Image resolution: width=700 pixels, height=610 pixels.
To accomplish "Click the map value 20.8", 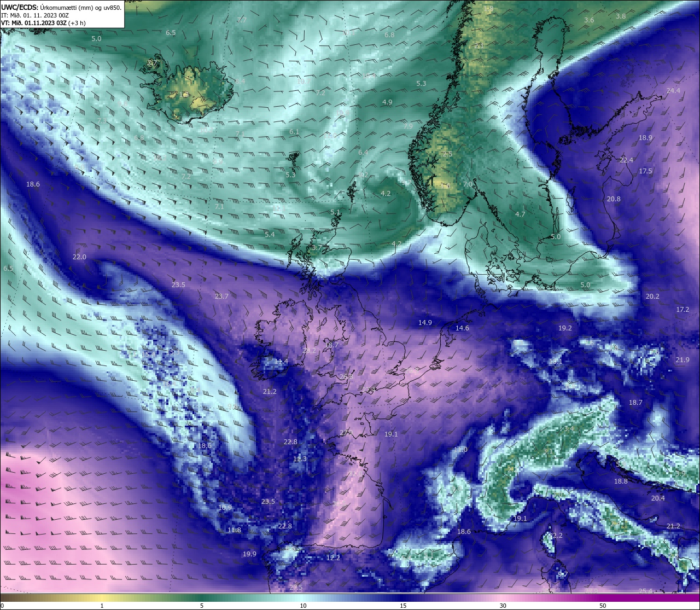I will click(x=614, y=199).
